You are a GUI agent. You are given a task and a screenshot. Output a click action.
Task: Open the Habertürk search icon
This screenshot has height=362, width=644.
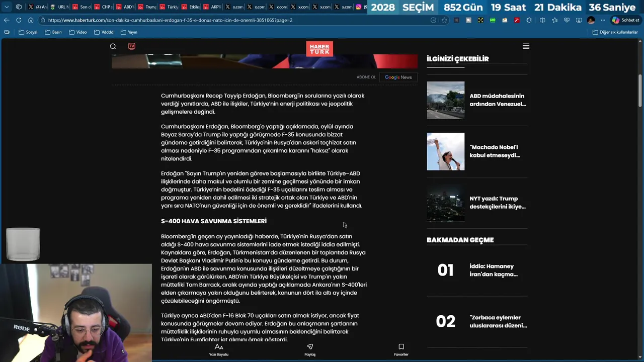click(113, 46)
